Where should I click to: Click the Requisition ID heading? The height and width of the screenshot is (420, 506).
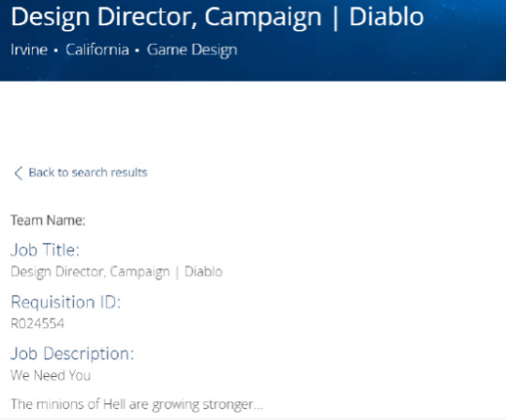click(x=66, y=302)
